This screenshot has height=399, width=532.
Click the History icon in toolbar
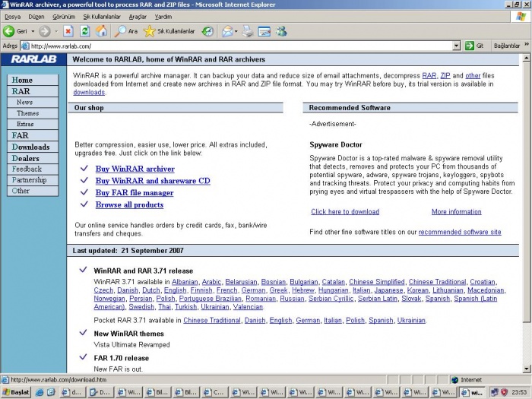click(x=207, y=31)
